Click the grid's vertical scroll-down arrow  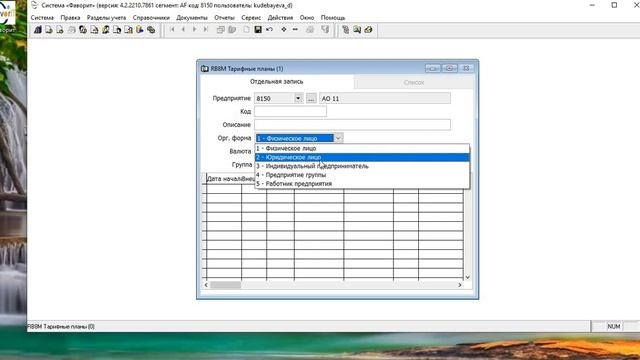tap(468, 277)
